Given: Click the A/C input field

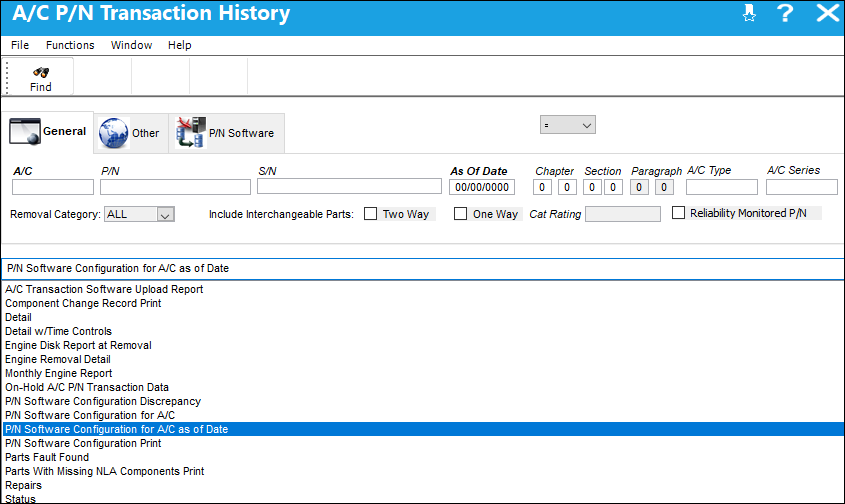Looking at the screenshot, I should point(53,187).
